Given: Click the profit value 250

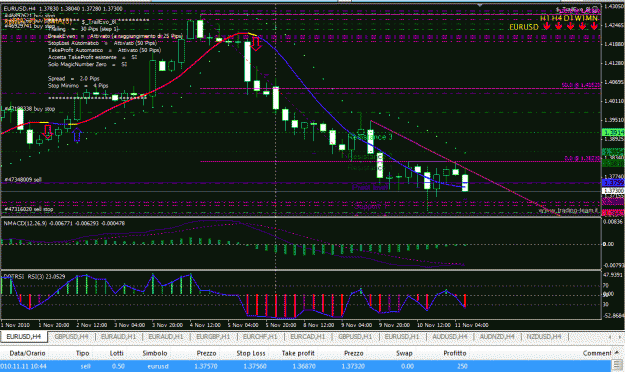Looking at the screenshot, I should pos(462,366).
